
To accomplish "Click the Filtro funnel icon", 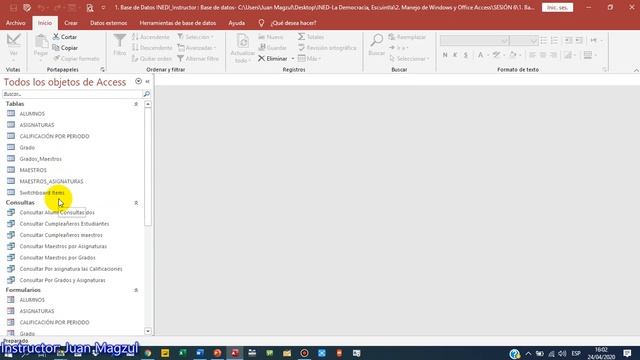I will coord(120,41).
